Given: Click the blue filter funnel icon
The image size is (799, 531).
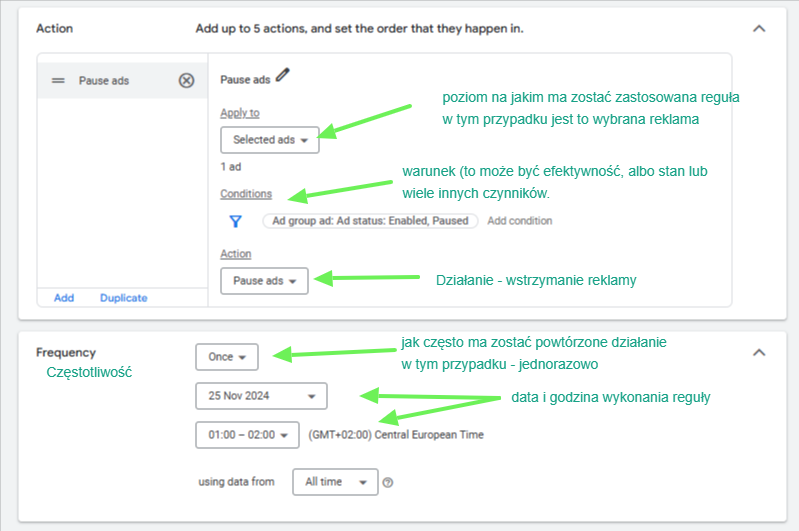Looking at the screenshot, I should tap(237, 221).
